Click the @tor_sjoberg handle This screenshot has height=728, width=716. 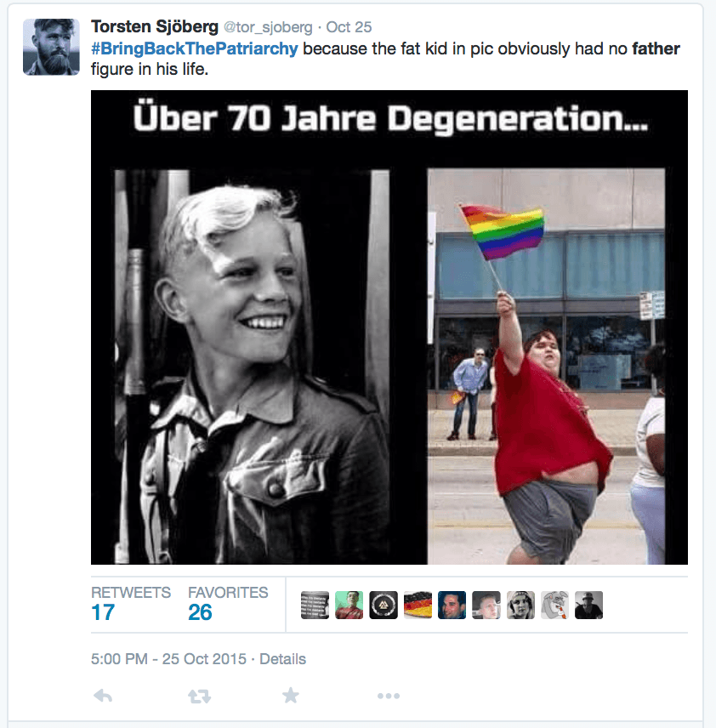(268, 27)
